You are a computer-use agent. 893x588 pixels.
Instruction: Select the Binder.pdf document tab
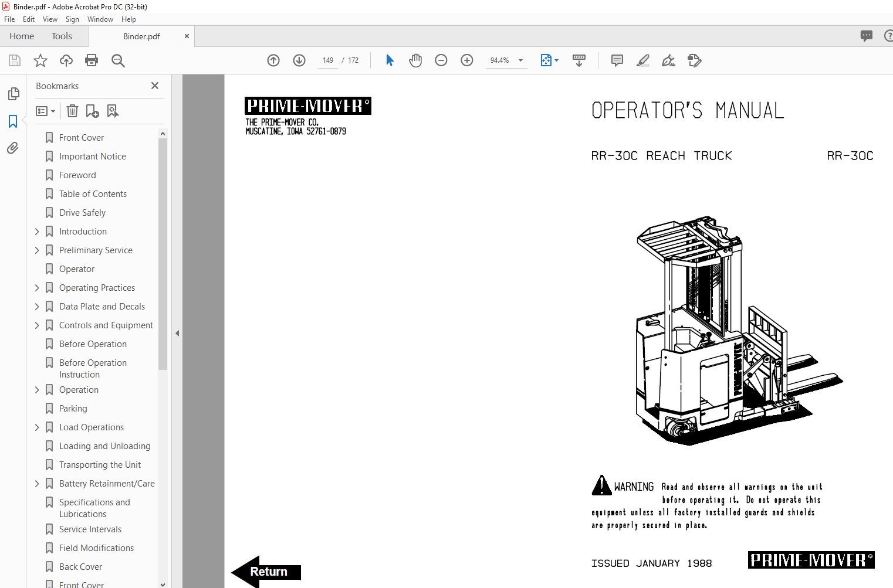141,36
